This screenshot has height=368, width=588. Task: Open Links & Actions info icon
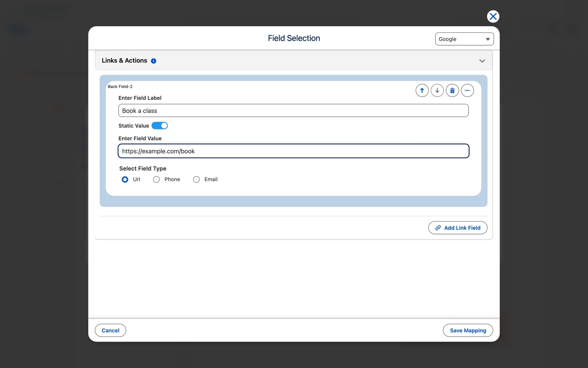click(154, 61)
